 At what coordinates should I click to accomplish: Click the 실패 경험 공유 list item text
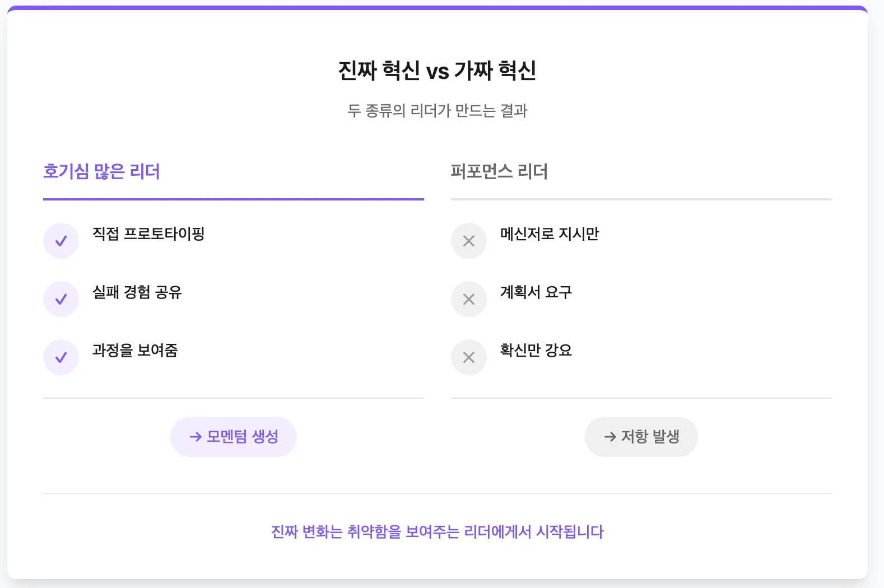(137, 292)
